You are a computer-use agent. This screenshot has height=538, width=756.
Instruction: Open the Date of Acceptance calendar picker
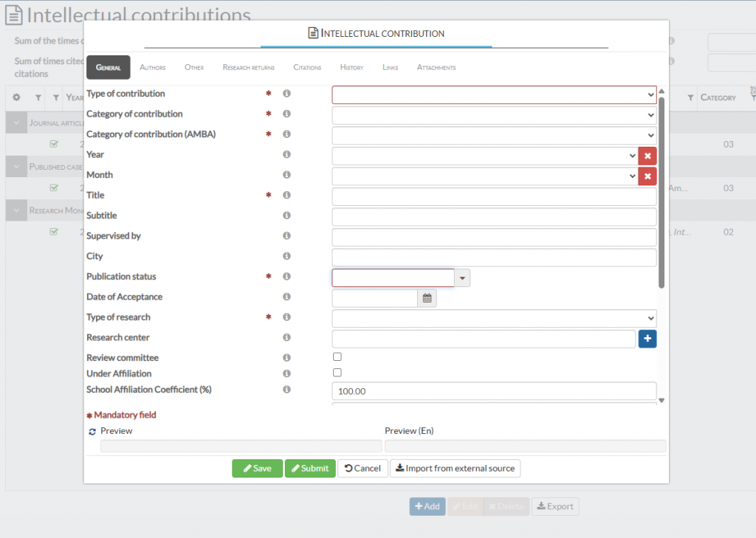(427, 298)
